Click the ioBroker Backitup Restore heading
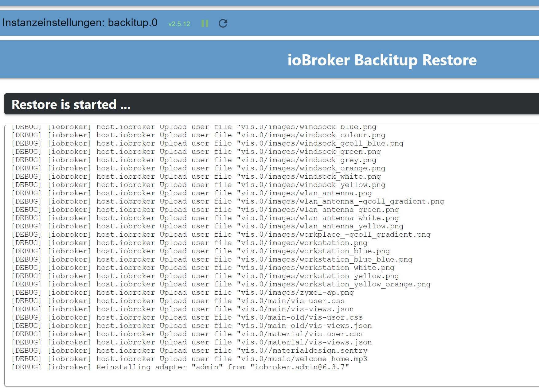 click(382, 60)
